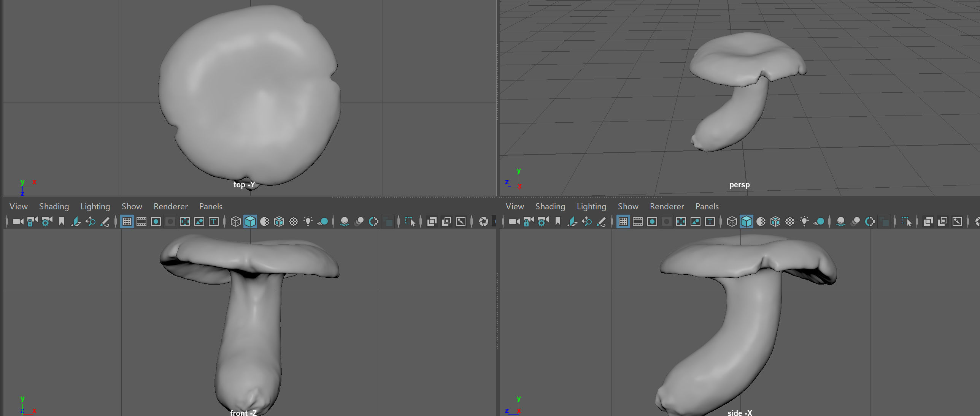This screenshot has width=980, height=416.
Task: Click Use Default Material in front panel toolbar
Action: 264,221
